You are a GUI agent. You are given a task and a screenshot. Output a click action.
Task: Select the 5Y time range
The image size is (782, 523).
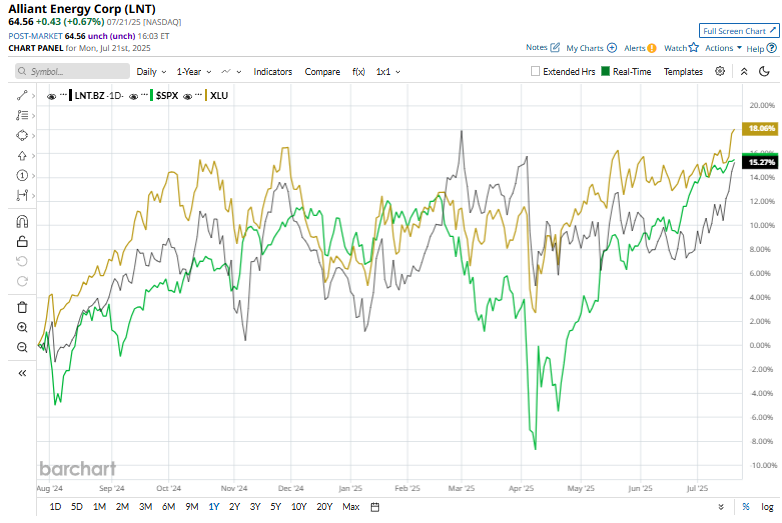[275, 507]
